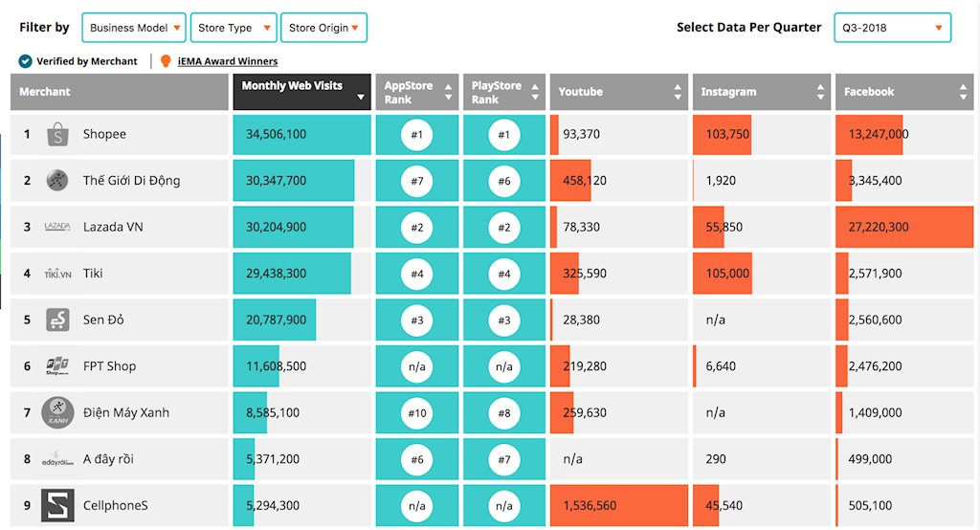Click the Sen Đỏ cart logo
980x530 pixels.
57,320
